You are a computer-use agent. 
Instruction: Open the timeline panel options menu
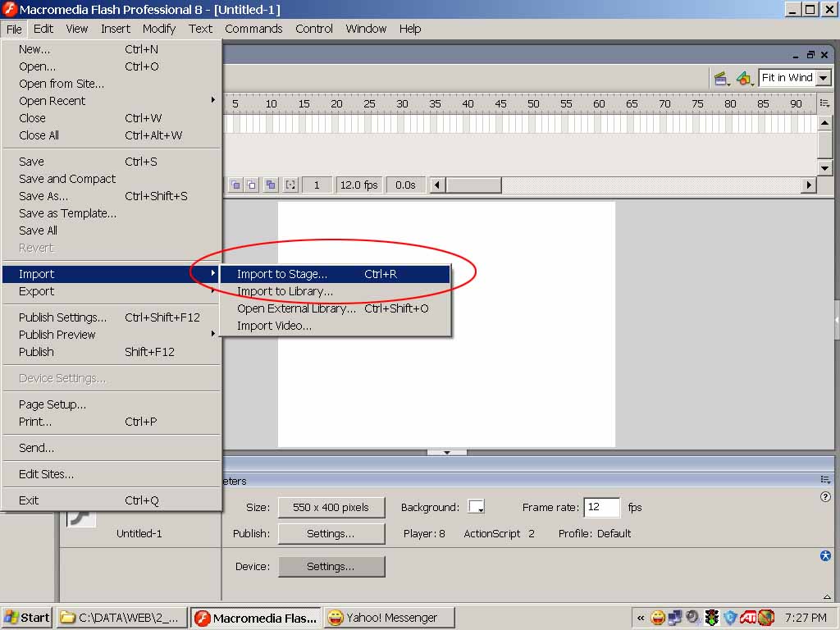tap(825, 103)
